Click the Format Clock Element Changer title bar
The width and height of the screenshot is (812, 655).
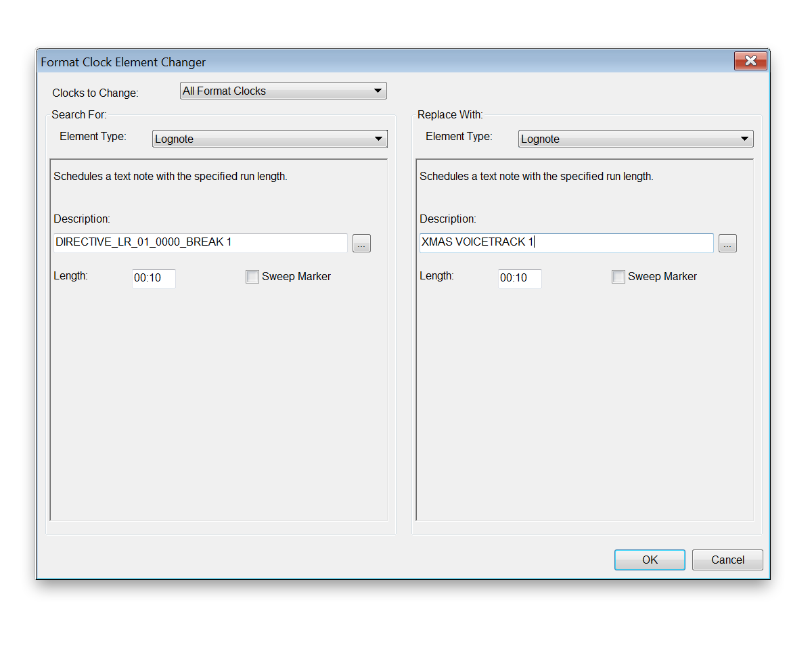click(338, 62)
